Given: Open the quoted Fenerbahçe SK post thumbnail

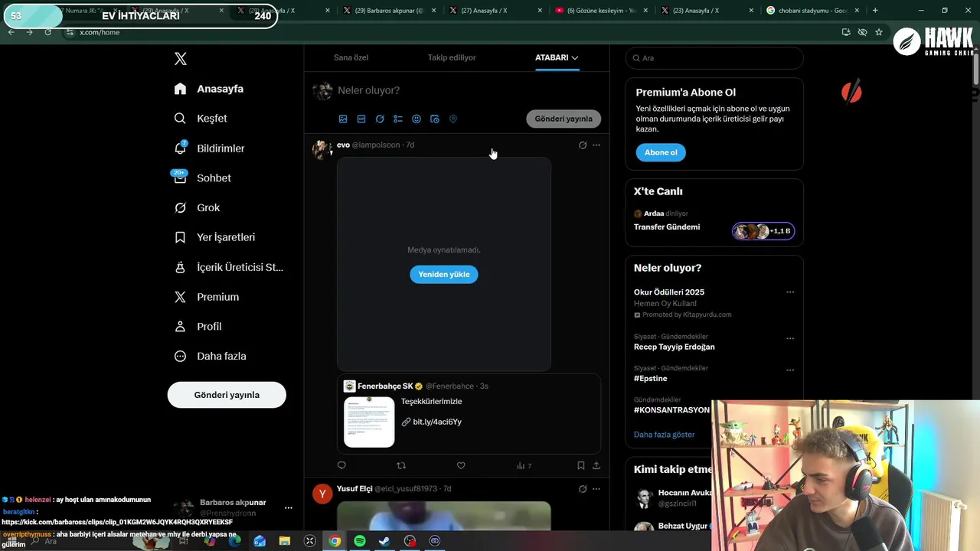Looking at the screenshot, I should click(369, 422).
